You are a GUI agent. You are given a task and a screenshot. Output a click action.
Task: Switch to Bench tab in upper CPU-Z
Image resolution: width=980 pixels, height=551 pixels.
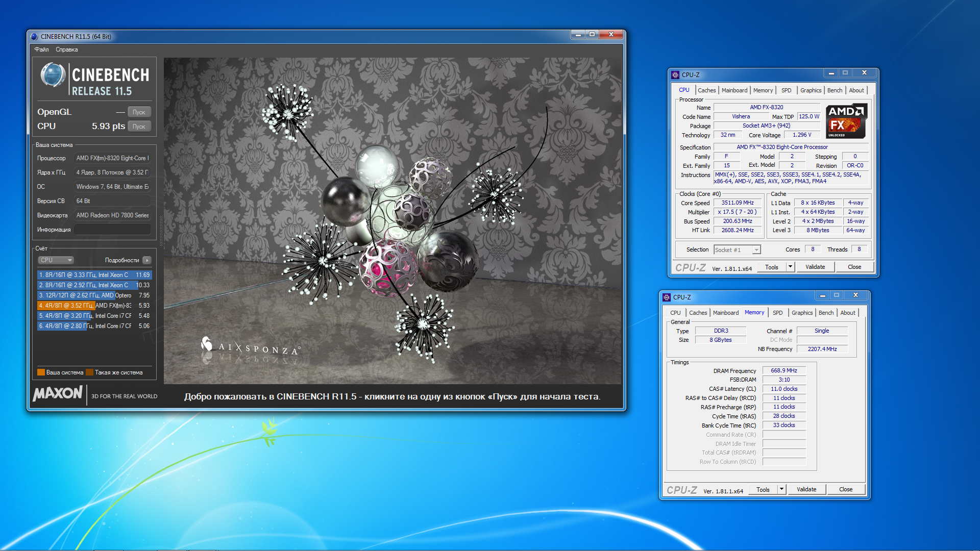(835, 90)
